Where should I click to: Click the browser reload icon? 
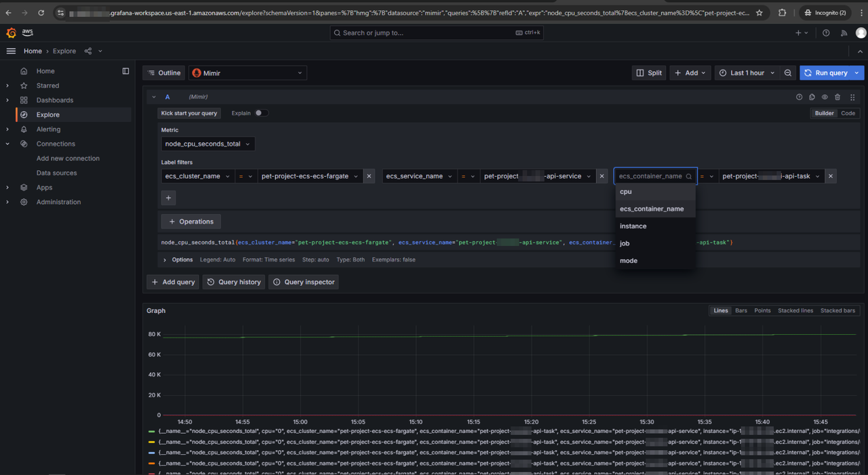pyautogui.click(x=41, y=12)
